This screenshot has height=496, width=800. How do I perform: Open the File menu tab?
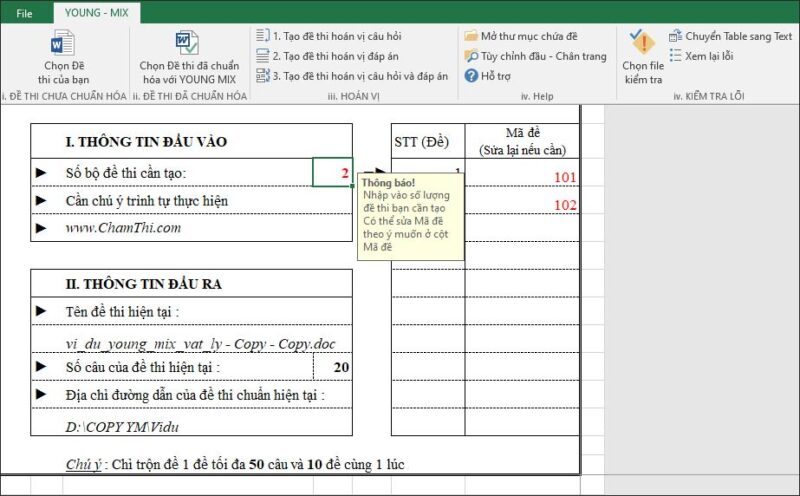click(25, 13)
